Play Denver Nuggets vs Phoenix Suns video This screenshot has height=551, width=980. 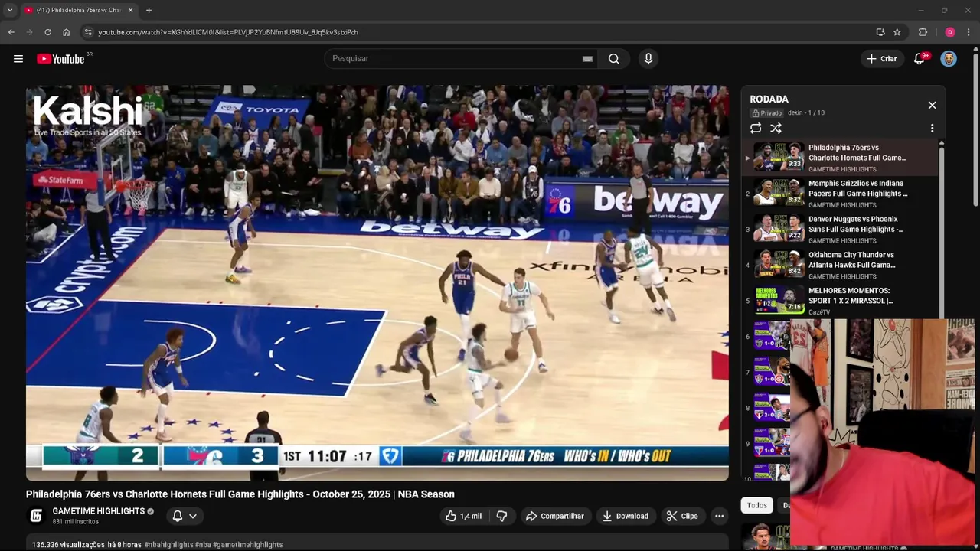(x=840, y=229)
